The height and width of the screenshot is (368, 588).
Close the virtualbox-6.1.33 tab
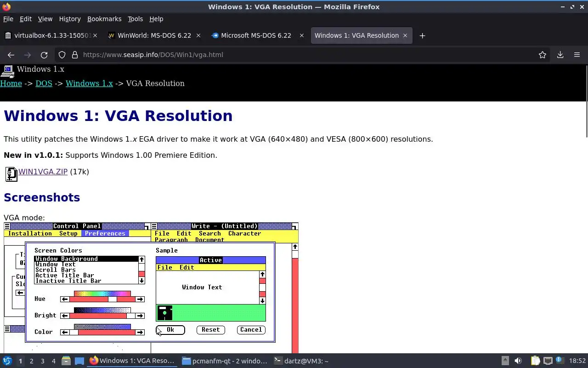coord(96,35)
